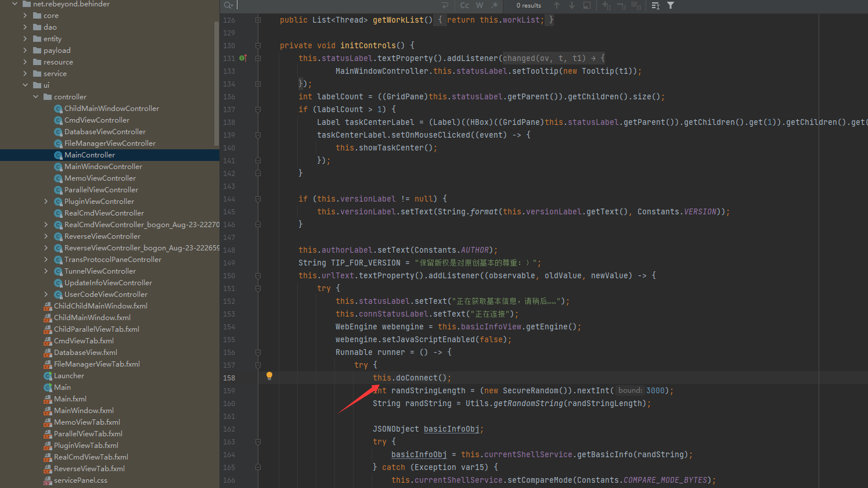Image resolution: width=868 pixels, height=488 pixels.
Task: Collapse the controller folder
Action: pyautogui.click(x=36, y=97)
